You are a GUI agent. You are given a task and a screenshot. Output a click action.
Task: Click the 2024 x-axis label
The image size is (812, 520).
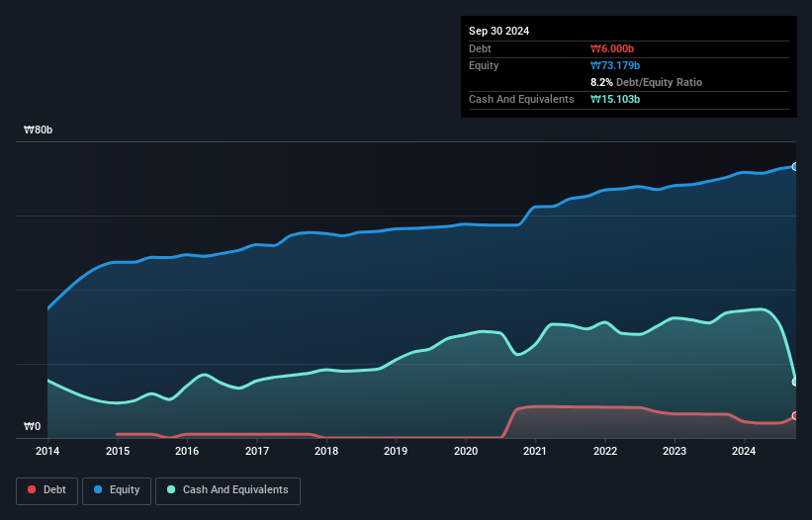(744, 451)
